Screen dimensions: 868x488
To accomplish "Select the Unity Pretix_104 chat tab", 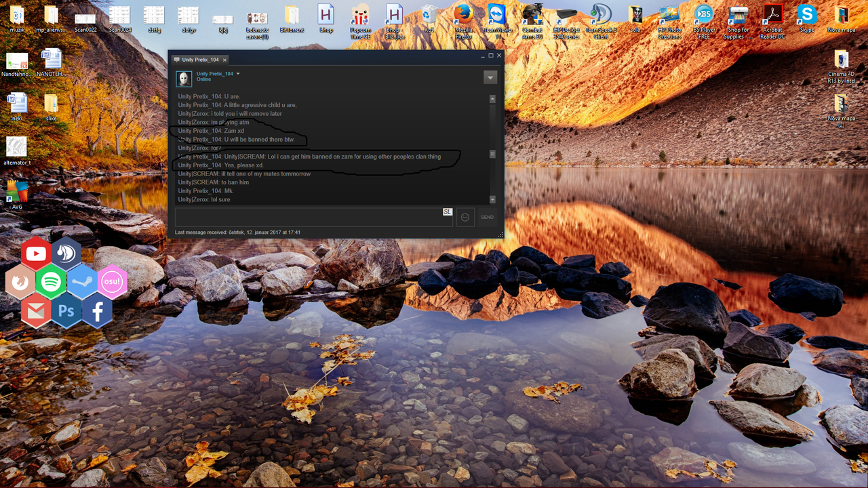I will (199, 60).
